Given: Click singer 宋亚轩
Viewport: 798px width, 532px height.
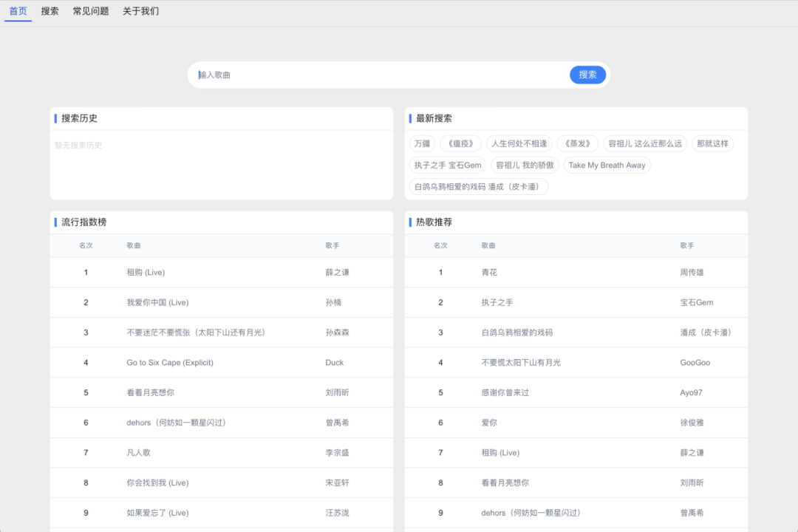Looking at the screenshot, I should [x=338, y=482].
